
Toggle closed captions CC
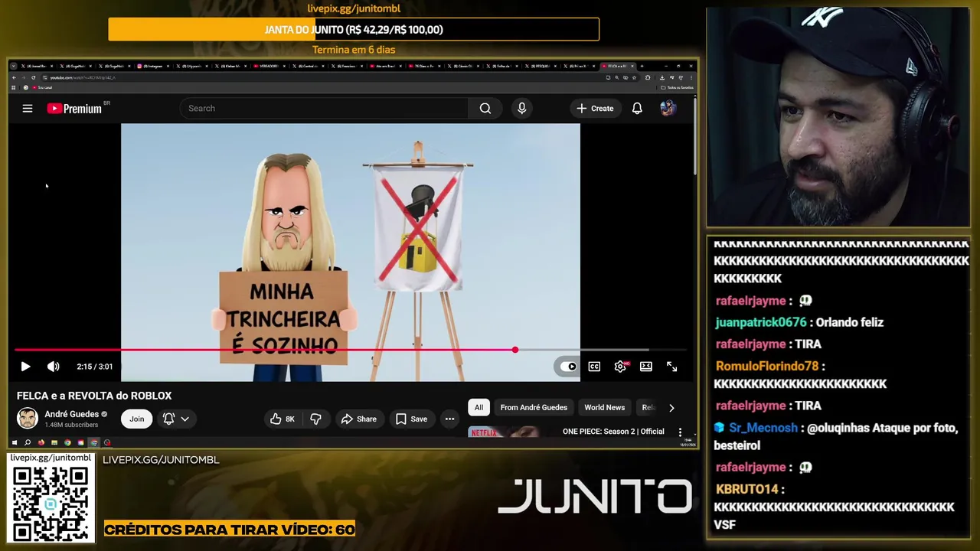[594, 367]
